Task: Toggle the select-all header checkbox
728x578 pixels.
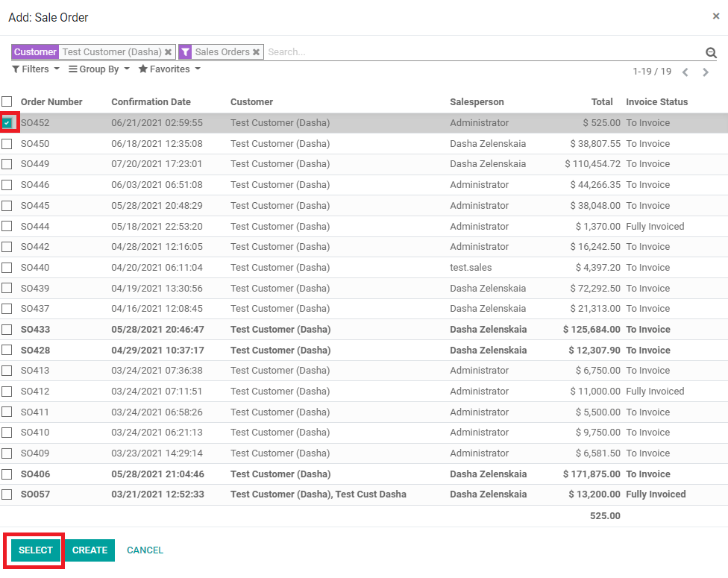Action: 7,101
